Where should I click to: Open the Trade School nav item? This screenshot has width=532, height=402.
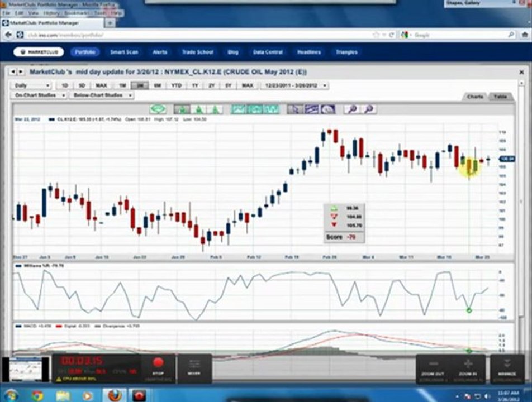tap(198, 52)
